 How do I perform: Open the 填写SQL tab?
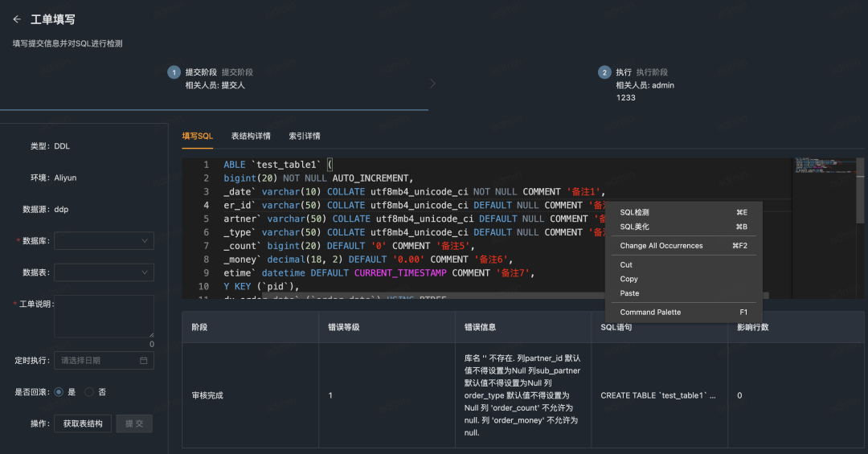click(198, 137)
